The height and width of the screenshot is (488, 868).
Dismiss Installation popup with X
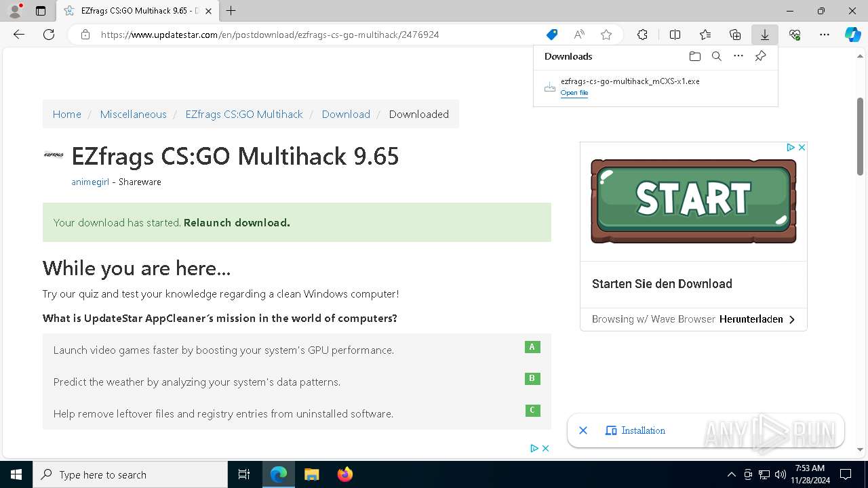point(583,430)
